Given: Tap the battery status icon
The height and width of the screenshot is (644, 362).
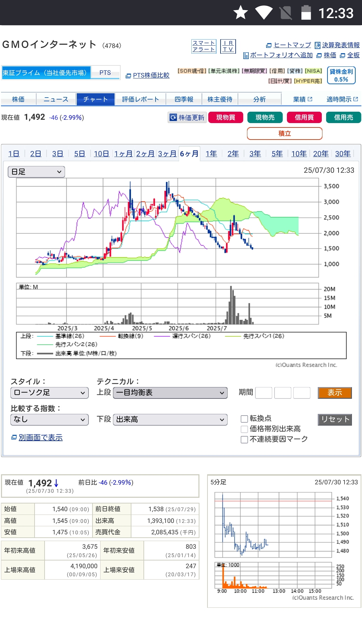Looking at the screenshot, I should pyautogui.click(x=306, y=13).
